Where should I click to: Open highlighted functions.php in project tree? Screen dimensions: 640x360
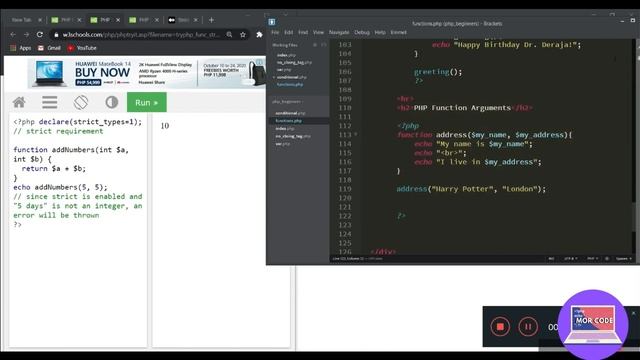coord(288,121)
